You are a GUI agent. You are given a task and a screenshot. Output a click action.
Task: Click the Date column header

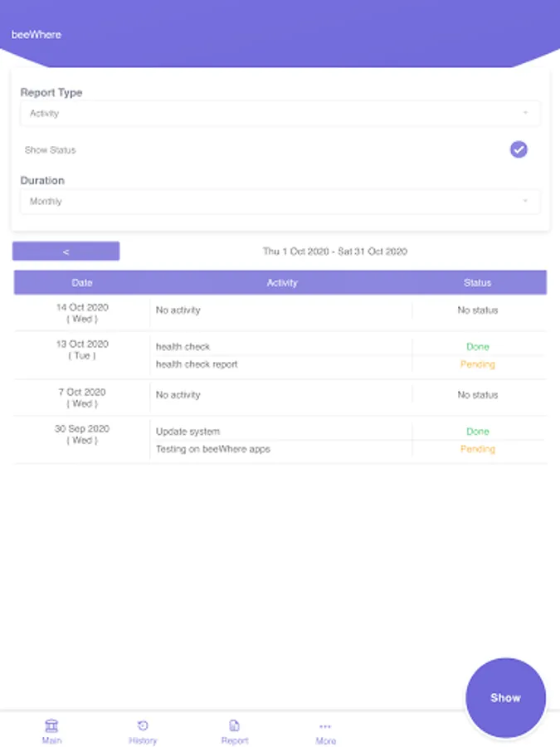click(x=82, y=283)
